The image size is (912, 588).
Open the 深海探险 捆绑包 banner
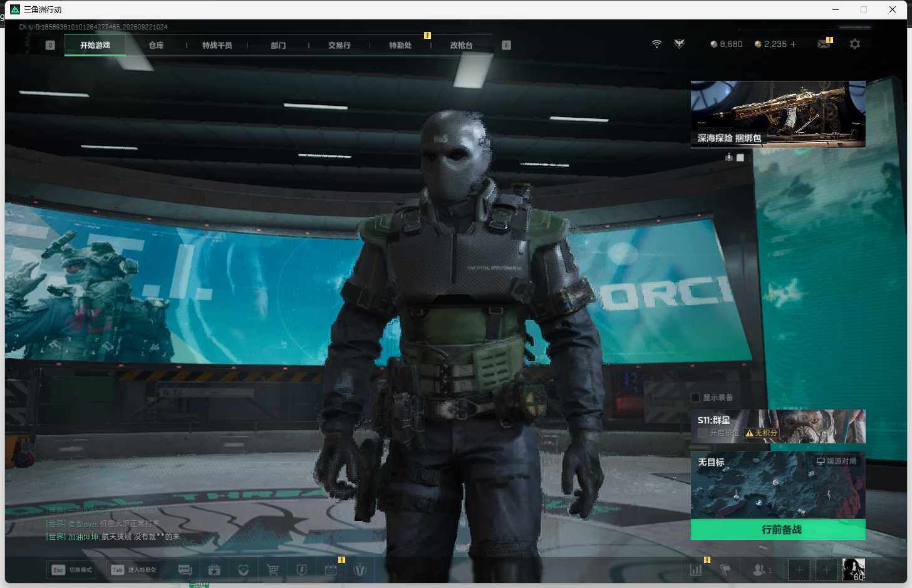tap(778, 114)
